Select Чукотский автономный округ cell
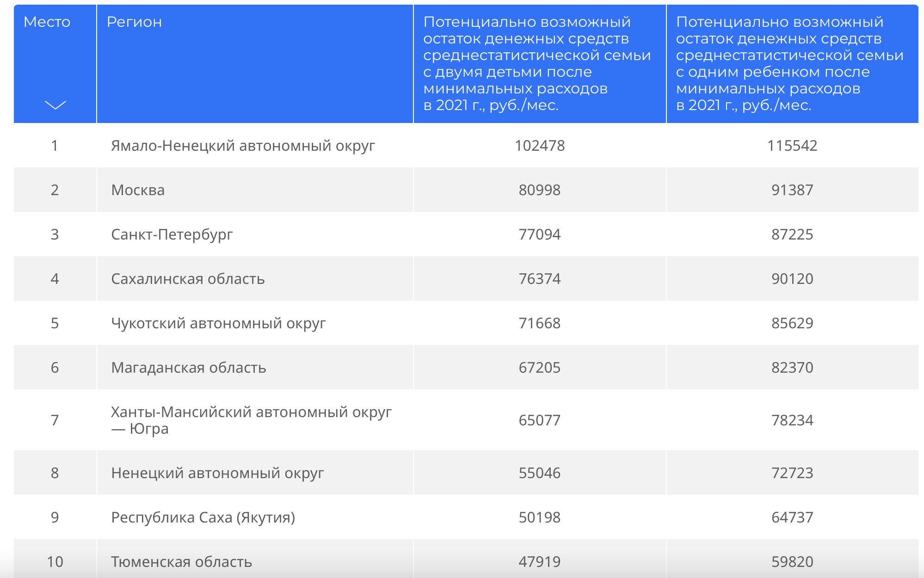 (255, 323)
